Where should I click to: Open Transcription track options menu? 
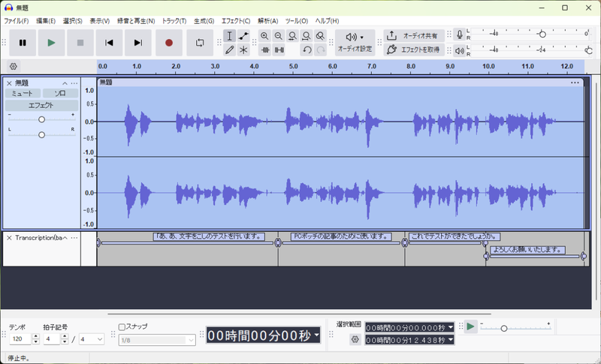click(74, 238)
